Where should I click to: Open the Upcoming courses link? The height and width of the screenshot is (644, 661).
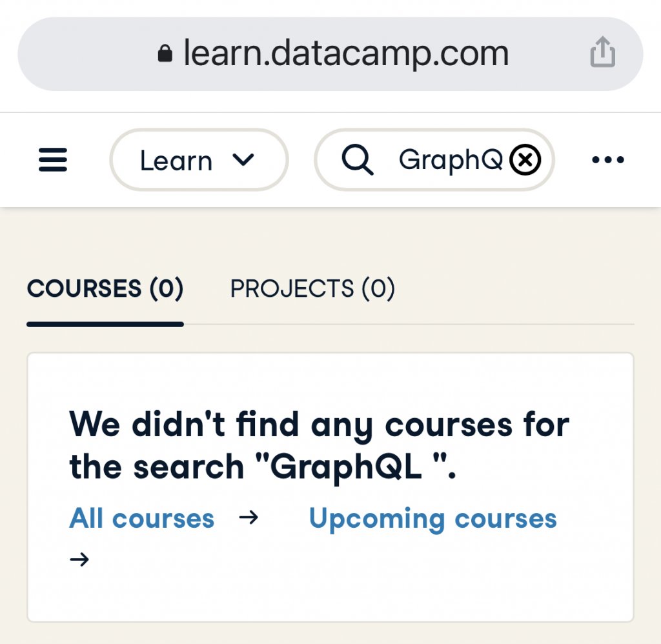point(433,519)
